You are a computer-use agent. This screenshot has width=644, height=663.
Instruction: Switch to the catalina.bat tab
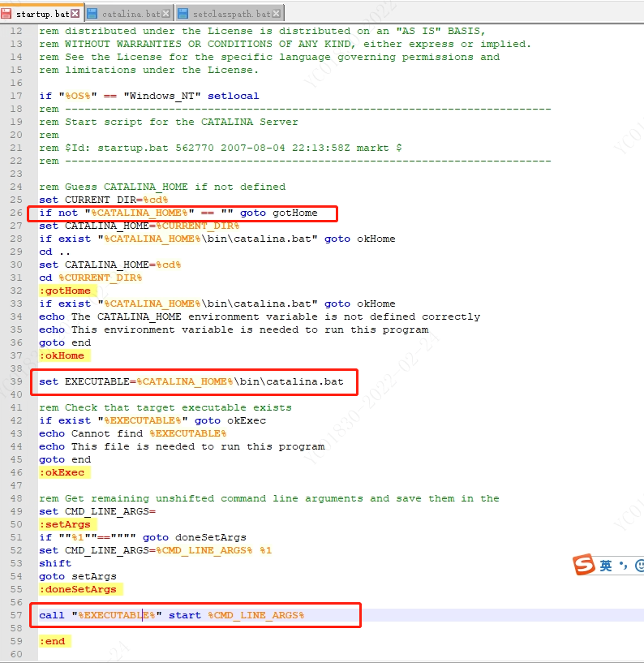131,14
